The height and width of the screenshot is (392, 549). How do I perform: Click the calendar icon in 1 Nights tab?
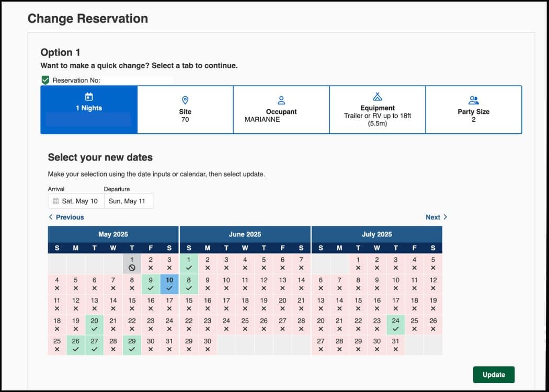[89, 97]
